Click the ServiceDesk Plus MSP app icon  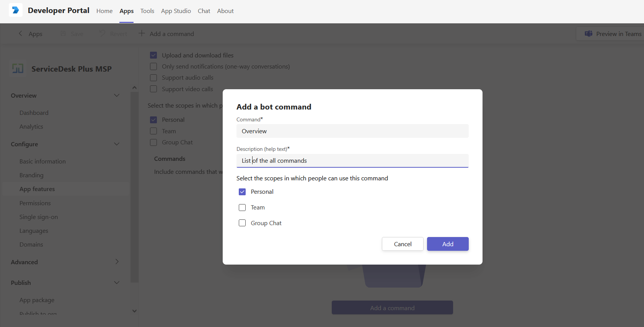click(x=18, y=69)
